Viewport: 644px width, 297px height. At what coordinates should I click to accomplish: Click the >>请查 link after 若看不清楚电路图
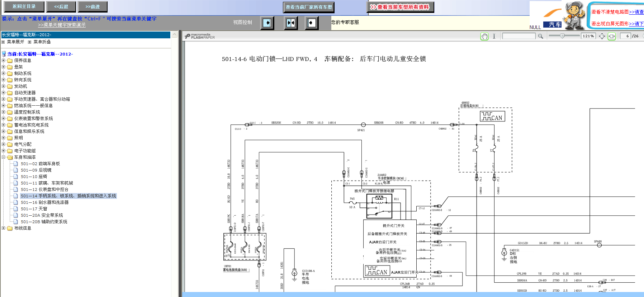click(636, 12)
